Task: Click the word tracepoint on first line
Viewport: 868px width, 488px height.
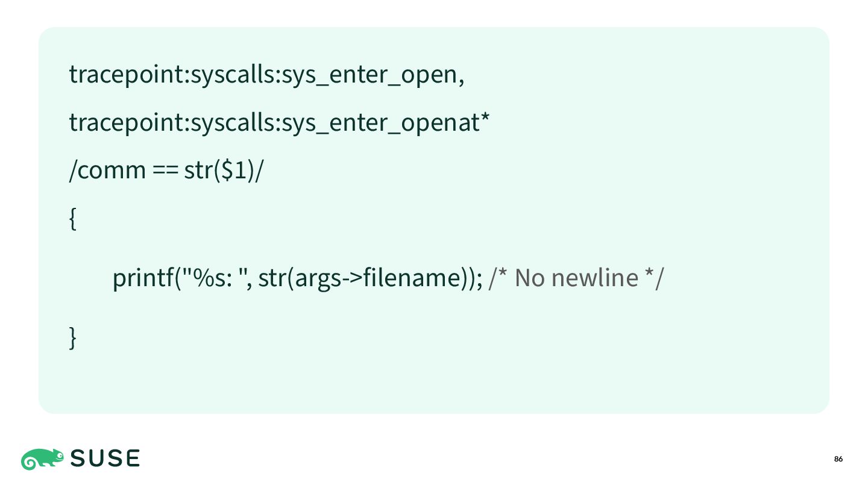Action: point(127,75)
